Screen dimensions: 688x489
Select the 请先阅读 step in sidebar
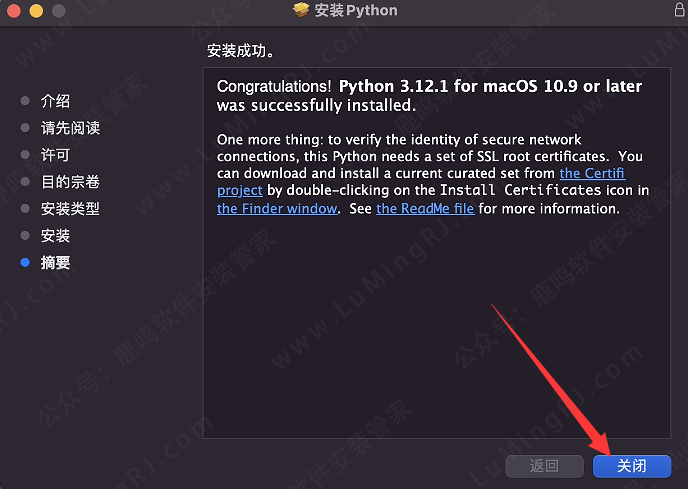click(70, 128)
